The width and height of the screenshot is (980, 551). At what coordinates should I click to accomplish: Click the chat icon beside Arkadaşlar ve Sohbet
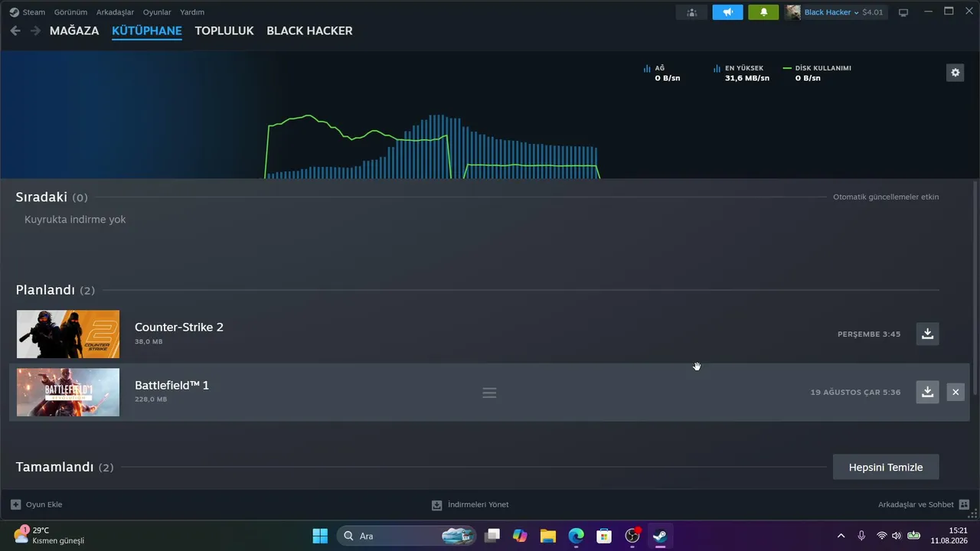tap(964, 504)
